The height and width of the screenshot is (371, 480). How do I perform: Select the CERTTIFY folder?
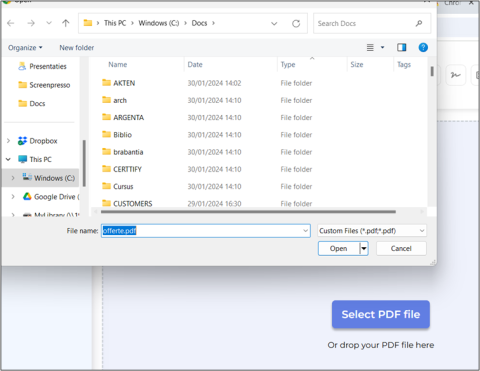[x=127, y=169]
